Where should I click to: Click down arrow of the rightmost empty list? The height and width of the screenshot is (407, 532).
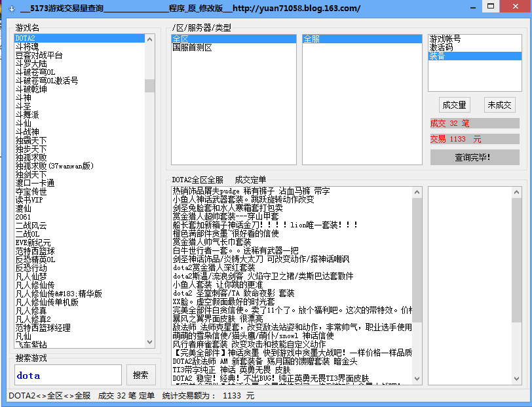click(516, 378)
